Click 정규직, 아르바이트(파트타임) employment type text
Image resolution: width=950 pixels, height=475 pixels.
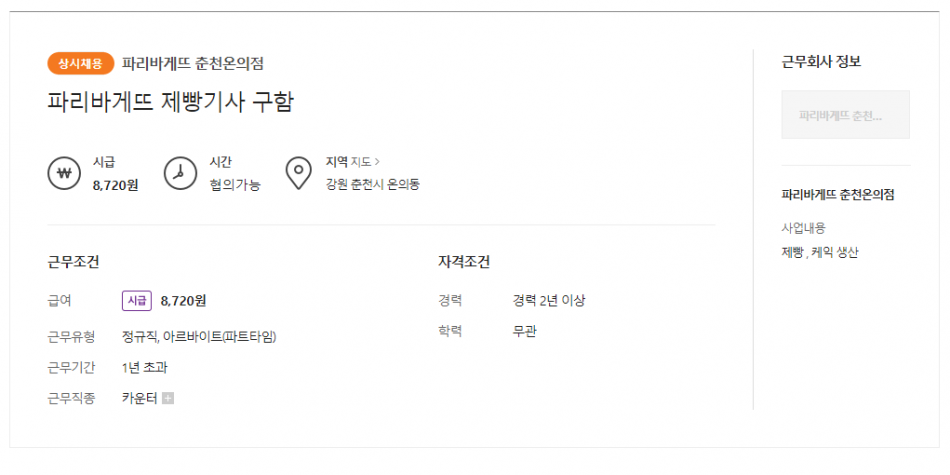pos(199,336)
